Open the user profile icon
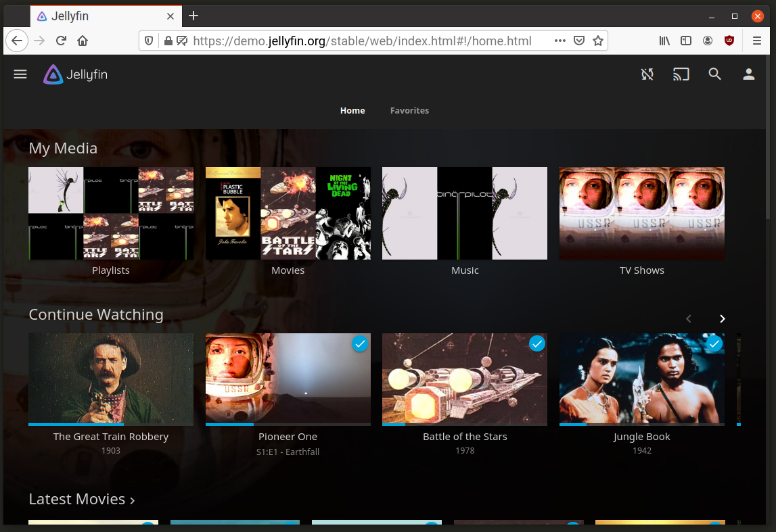776x532 pixels. 748,74
